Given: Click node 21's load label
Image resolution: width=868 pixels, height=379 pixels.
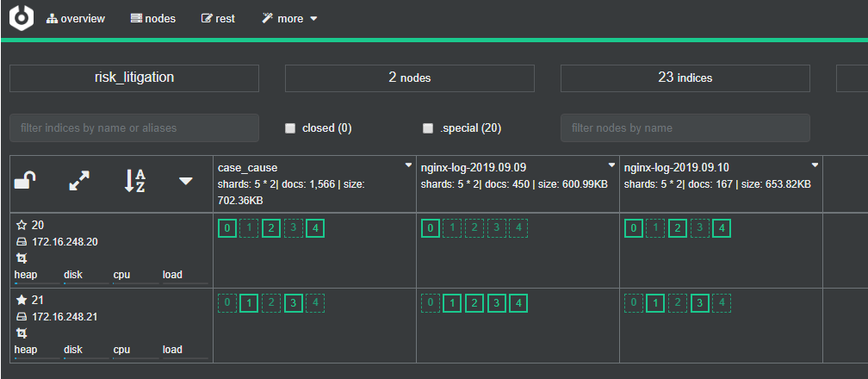Looking at the screenshot, I should 172,350.
